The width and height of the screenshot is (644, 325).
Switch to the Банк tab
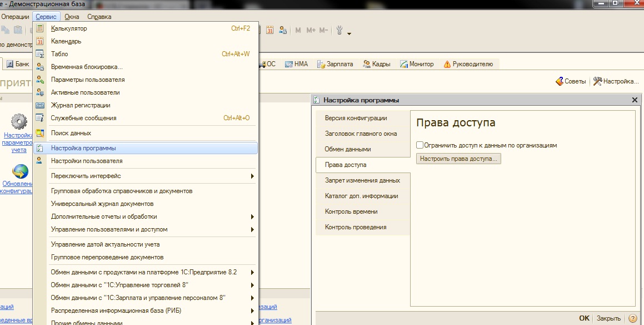point(18,64)
